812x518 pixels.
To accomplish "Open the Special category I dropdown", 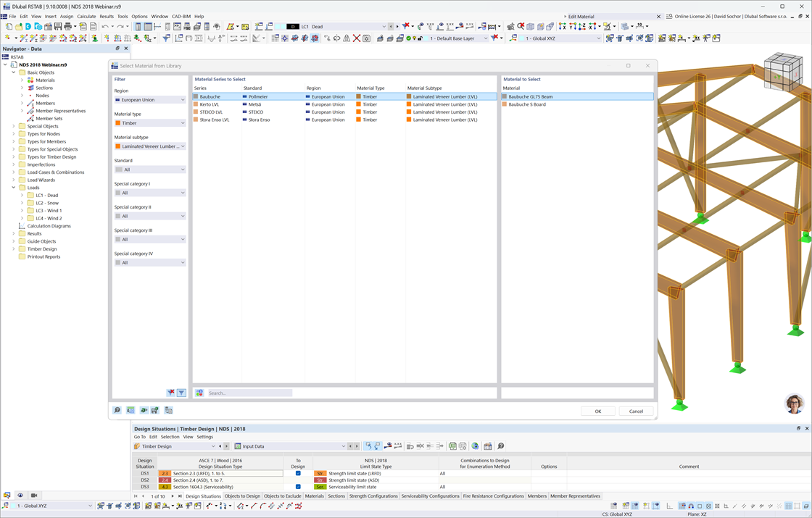I will point(149,193).
